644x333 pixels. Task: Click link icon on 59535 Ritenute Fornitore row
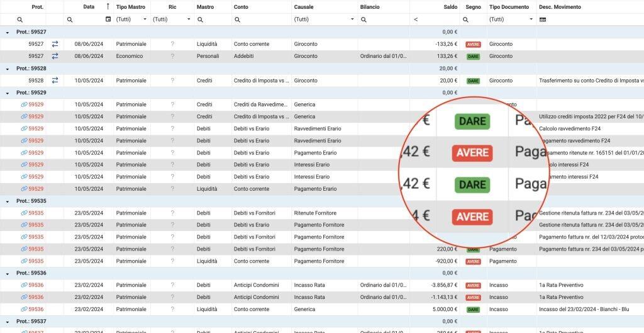point(25,213)
